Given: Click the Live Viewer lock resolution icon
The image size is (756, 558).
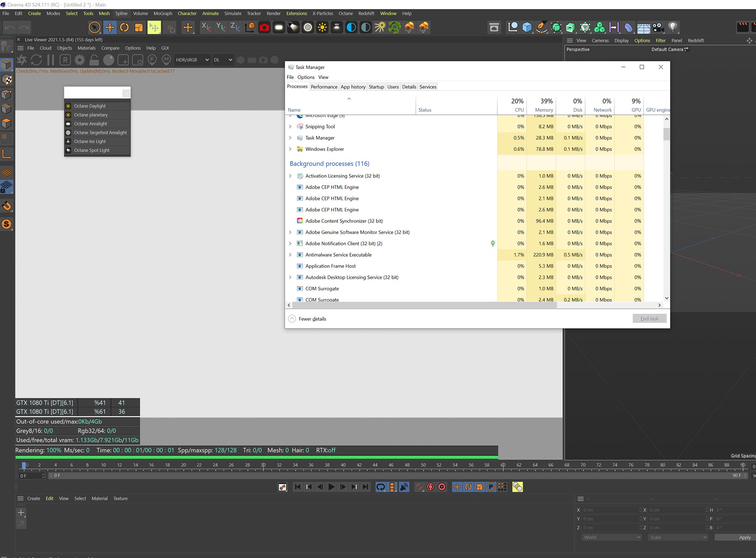Looking at the screenshot, I should point(94,60).
